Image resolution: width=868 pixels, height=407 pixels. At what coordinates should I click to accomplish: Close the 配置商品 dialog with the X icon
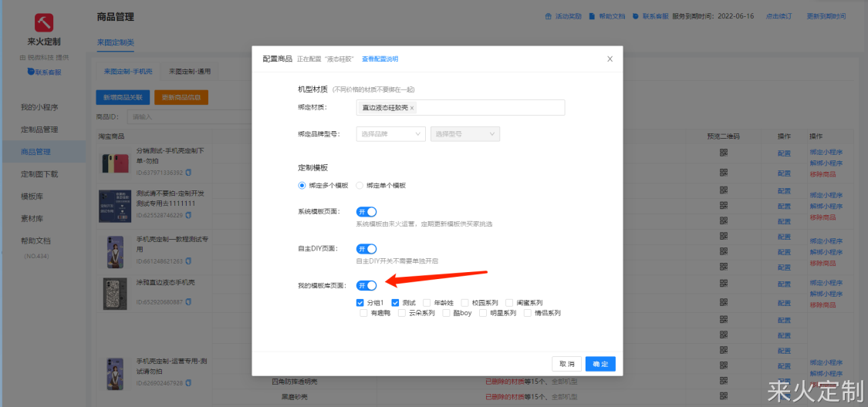[610, 59]
